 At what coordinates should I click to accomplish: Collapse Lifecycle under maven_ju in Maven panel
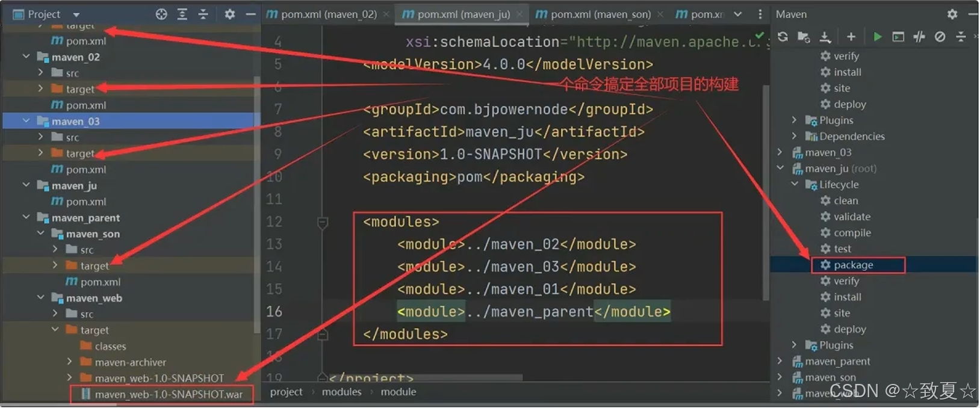tap(795, 184)
